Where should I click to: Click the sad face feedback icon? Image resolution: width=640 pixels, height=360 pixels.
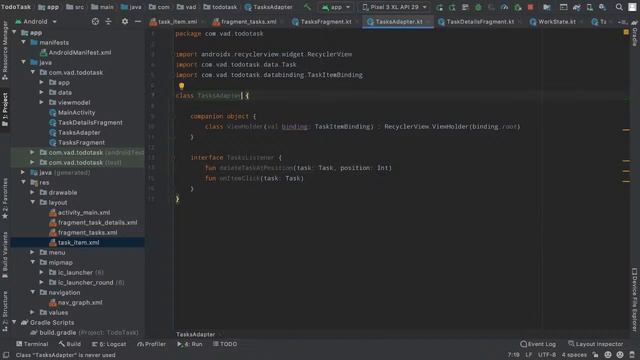[x=620, y=355]
